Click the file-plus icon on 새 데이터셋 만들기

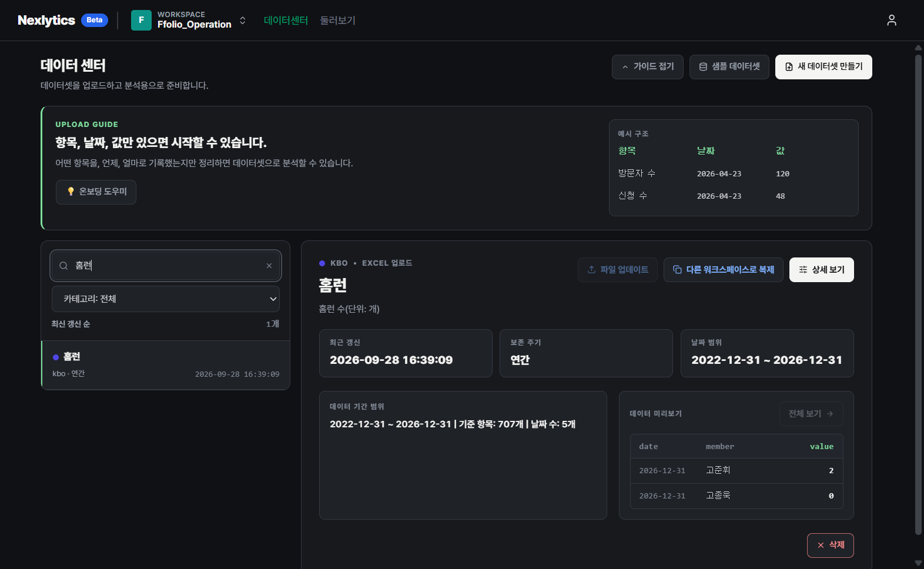point(789,67)
